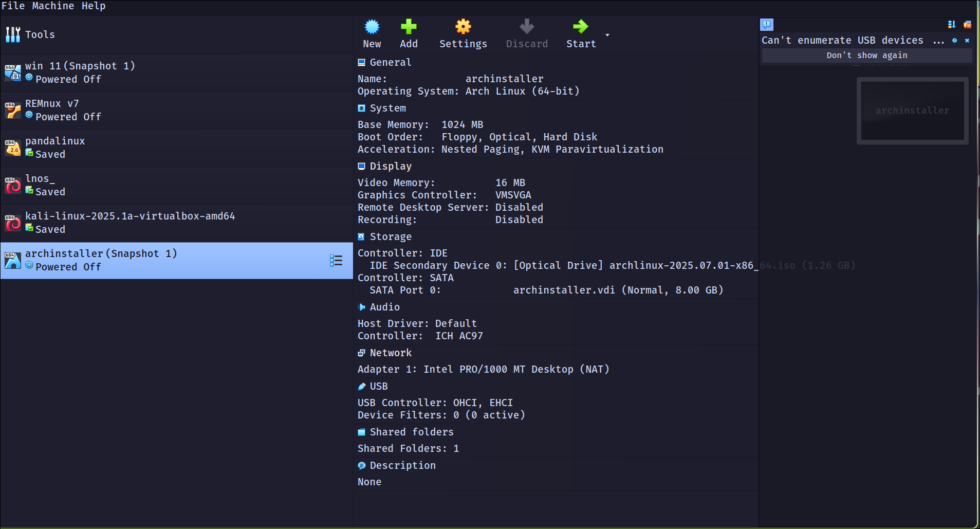Open the Storage section header

click(x=391, y=236)
